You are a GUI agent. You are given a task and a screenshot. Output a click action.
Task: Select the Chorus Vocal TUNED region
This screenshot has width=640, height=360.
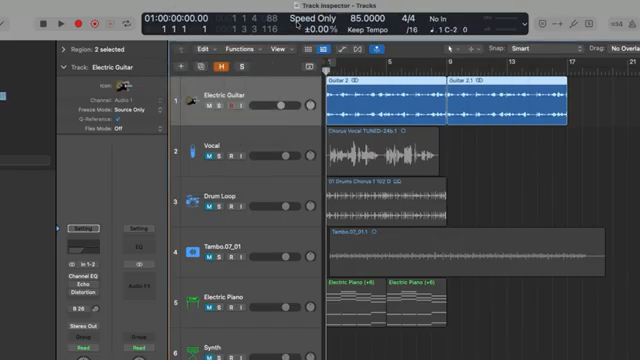pyautogui.click(x=383, y=151)
